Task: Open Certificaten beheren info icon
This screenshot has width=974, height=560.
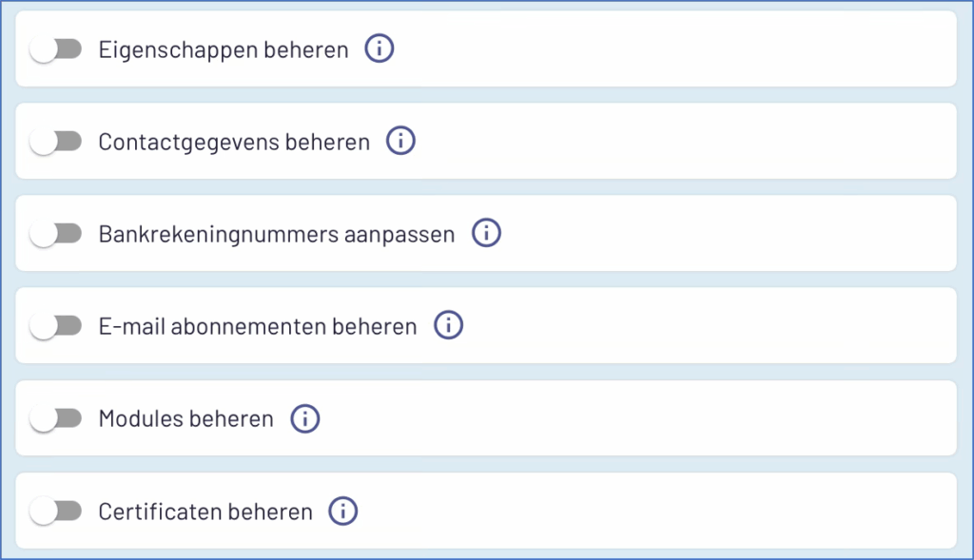Action: (343, 511)
